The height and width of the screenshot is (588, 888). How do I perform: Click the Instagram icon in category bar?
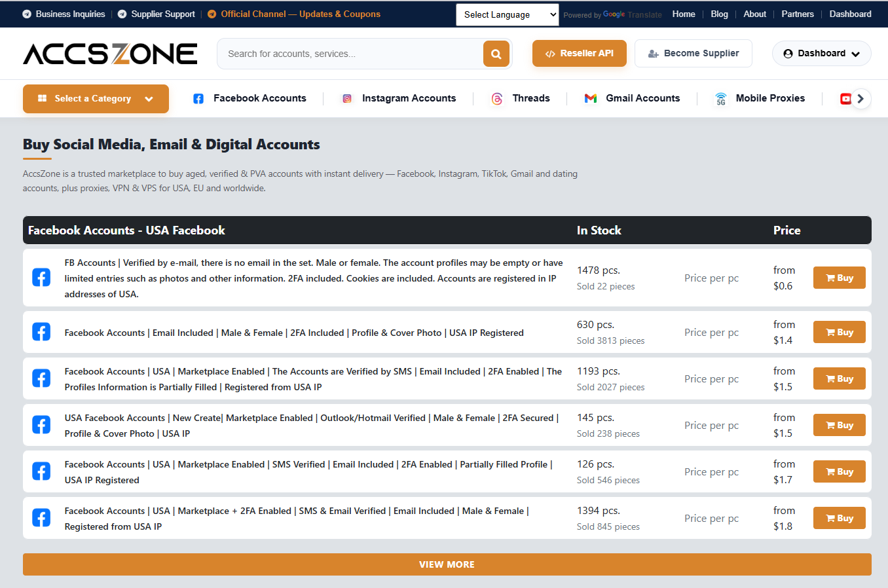pyautogui.click(x=347, y=99)
